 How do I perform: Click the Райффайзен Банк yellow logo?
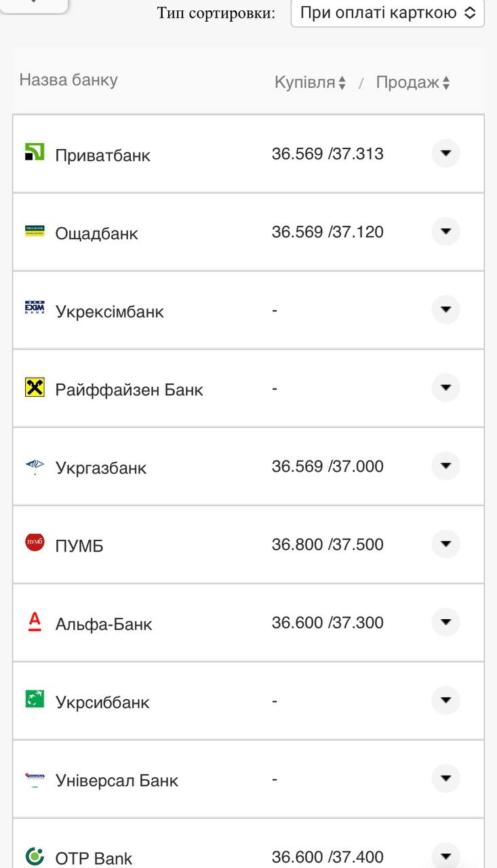[35, 387]
